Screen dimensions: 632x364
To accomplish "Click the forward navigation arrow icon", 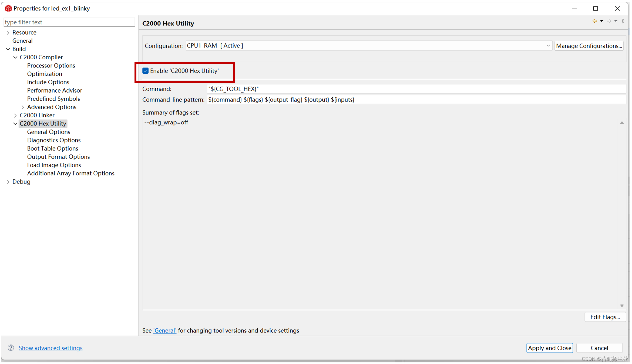I will click(609, 21).
